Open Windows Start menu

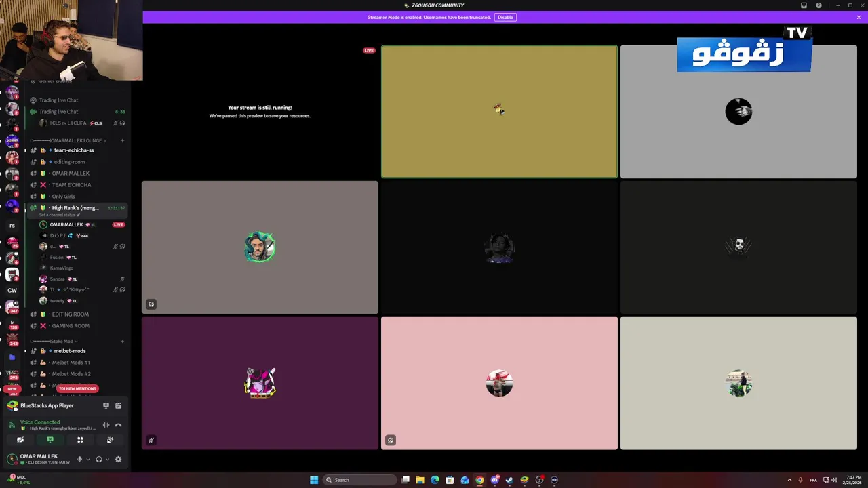(x=314, y=480)
